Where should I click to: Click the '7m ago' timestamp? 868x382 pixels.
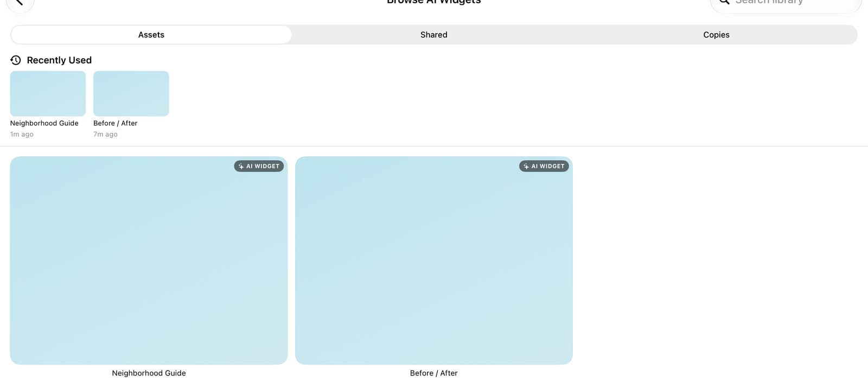tap(105, 135)
